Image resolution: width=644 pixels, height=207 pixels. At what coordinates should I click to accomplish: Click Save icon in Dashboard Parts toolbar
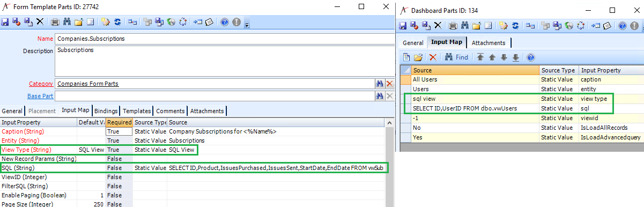pyautogui.click(x=403, y=25)
